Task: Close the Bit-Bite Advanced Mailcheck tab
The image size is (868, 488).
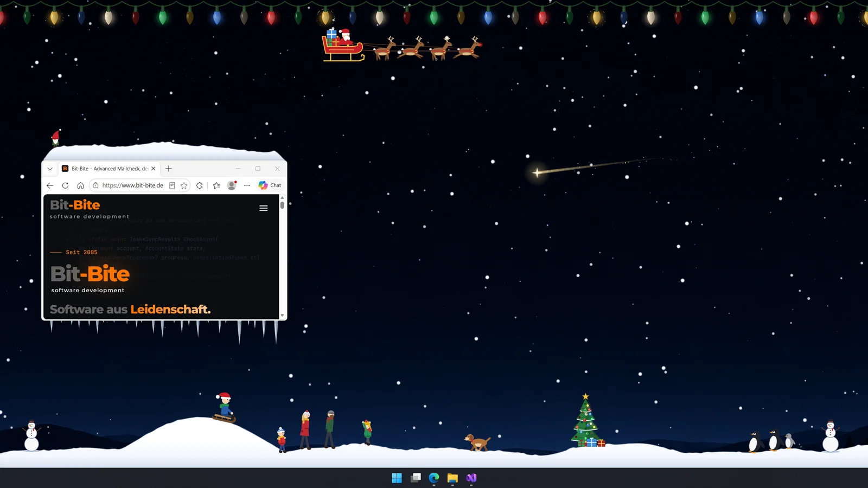Action: pyautogui.click(x=154, y=169)
